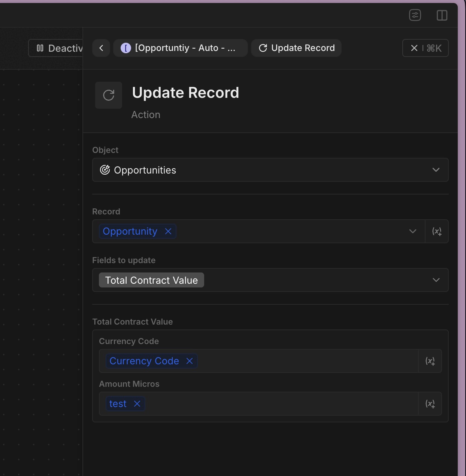The width and height of the screenshot is (466, 476).
Task: Insert variable in Amount Micros field
Action: (x=430, y=404)
